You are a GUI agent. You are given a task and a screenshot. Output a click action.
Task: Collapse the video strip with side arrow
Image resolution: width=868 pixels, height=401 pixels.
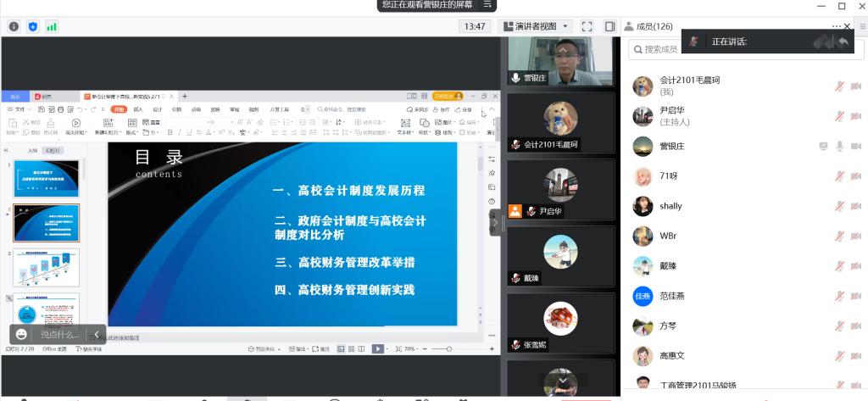point(496,222)
